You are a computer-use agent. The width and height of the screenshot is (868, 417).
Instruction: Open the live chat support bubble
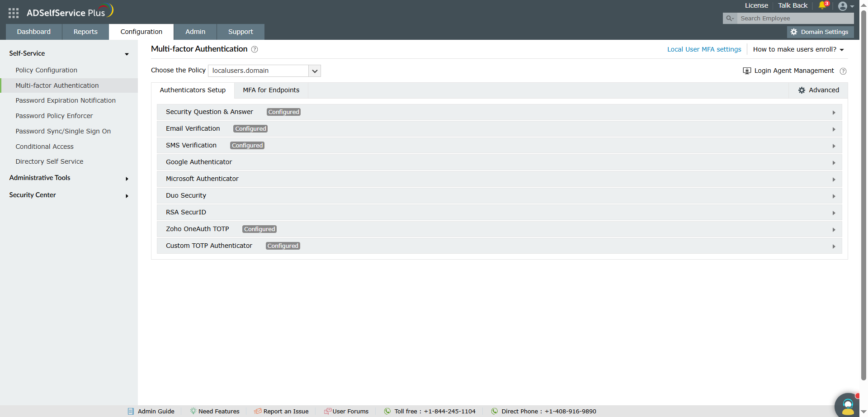pyautogui.click(x=847, y=404)
